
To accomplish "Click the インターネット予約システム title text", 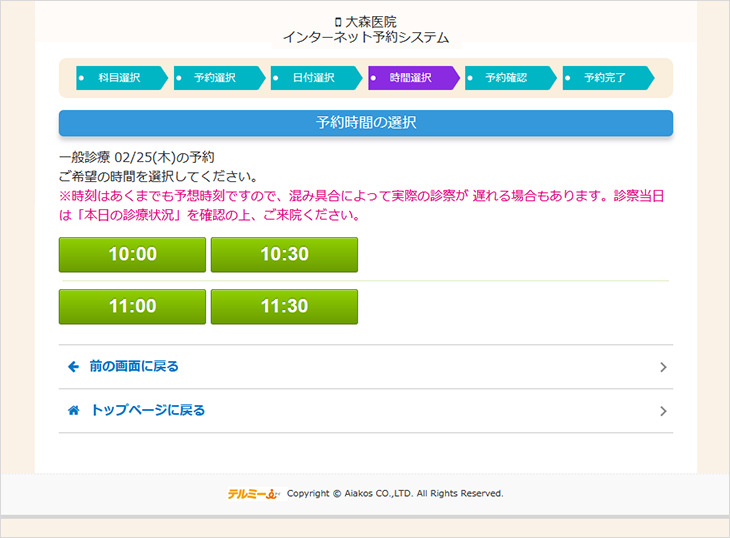I will coord(366,37).
